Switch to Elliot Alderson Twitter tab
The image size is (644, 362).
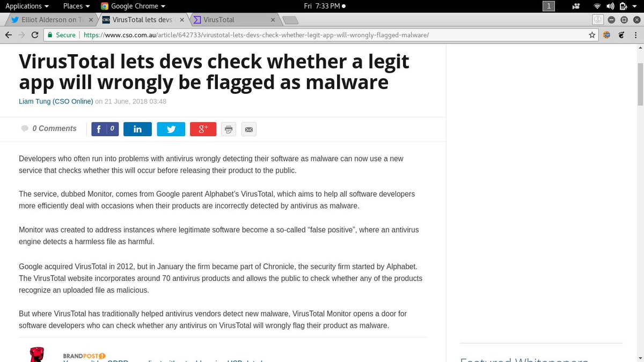pos(51,20)
